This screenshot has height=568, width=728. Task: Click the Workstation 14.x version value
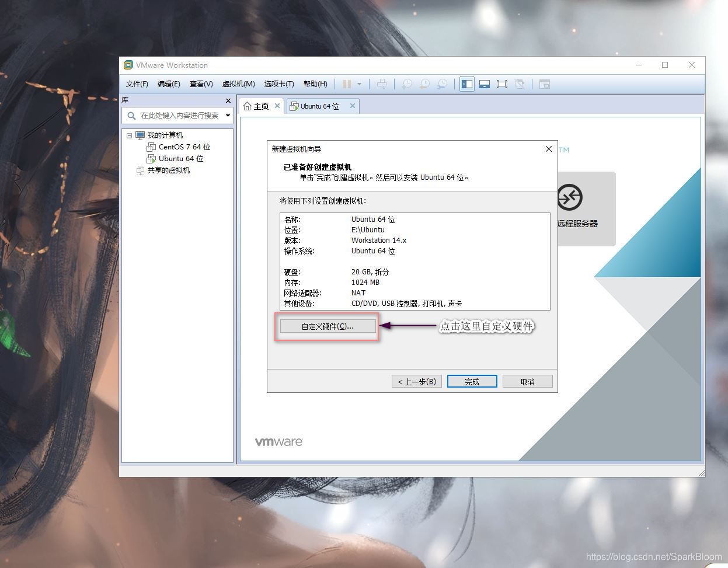[x=379, y=241]
